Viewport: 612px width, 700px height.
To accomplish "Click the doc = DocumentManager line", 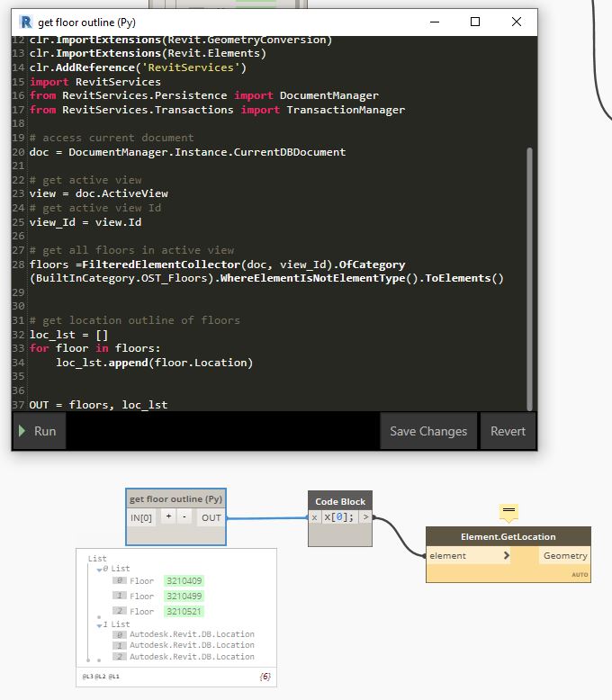I will [x=187, y=152].
